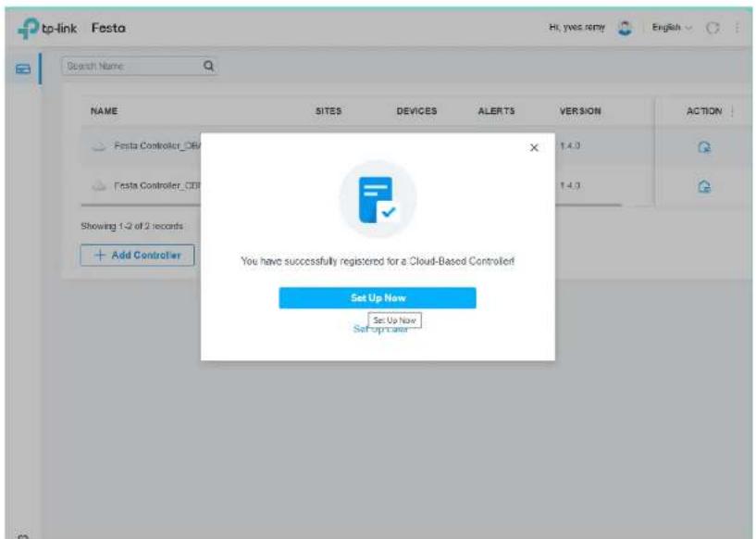756x539 pixels.
Task: Close the registration success dialog
Action: [x=534, y=147]
